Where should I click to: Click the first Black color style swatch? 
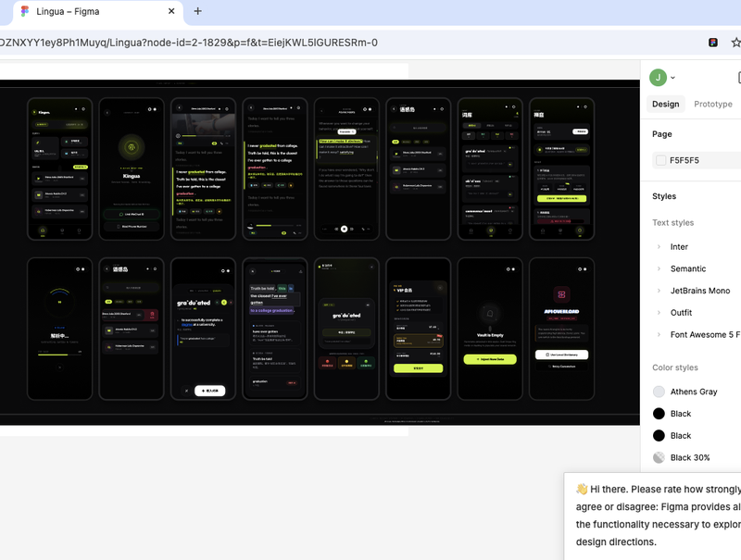(x=659, y=414)
